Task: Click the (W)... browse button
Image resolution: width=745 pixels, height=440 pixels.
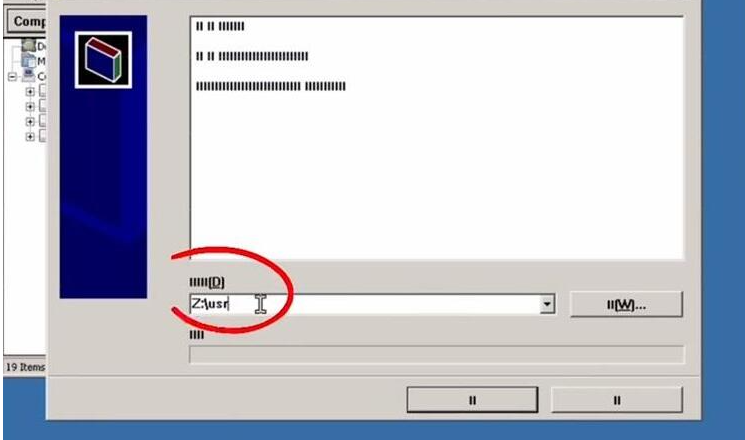Action: tap(626, 305)
